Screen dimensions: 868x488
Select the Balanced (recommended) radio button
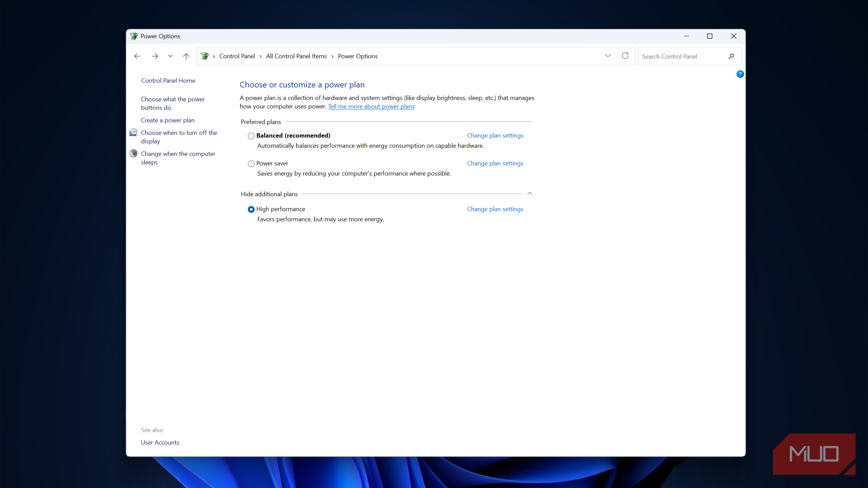251,136
